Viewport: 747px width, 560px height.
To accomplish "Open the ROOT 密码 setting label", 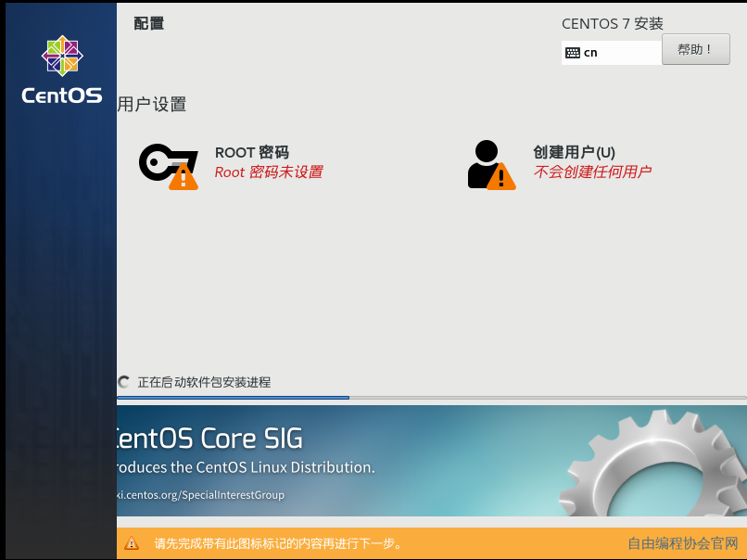I will click(252, 152).
